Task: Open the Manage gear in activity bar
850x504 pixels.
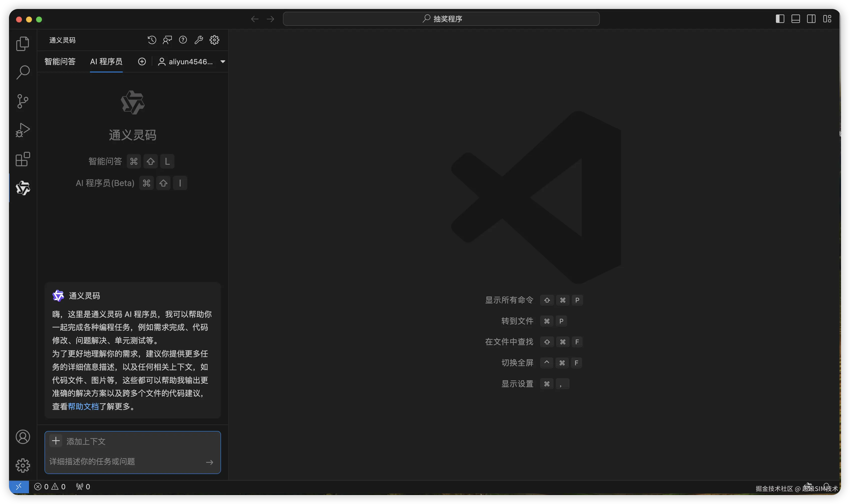Action: point(23,465)
